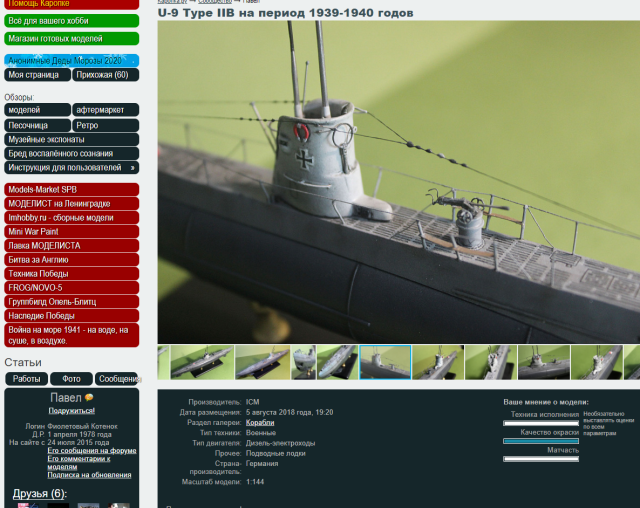The width and height of the screenshot is (640, 508).
Task: Click the chat bubble icon next to Павел
Action: (x=89, y=398)
